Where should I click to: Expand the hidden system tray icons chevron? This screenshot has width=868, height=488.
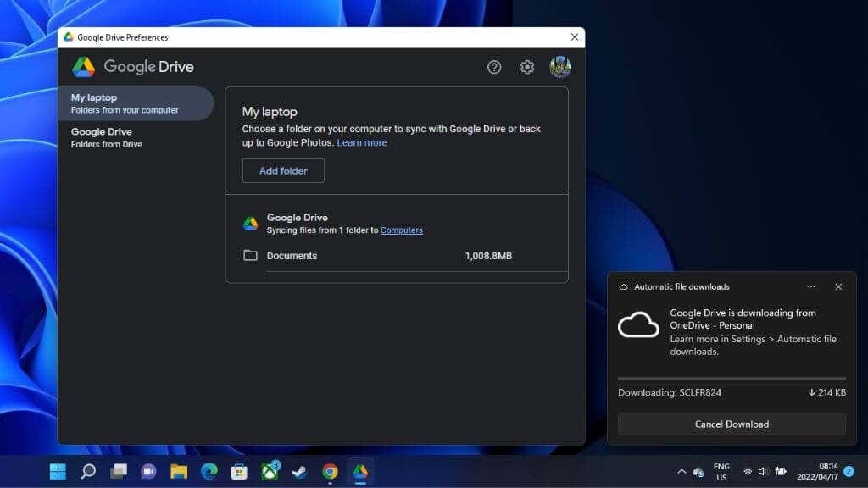click(682, 471)
